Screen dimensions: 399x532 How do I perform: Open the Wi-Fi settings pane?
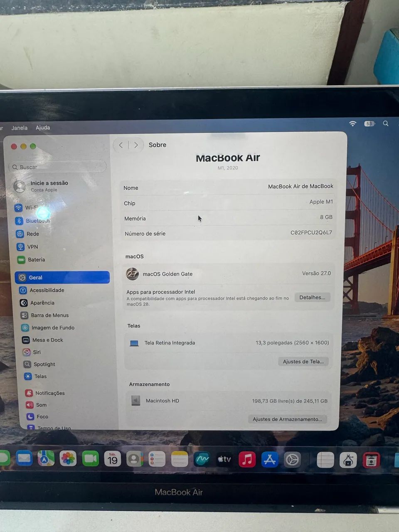[32, 207]
